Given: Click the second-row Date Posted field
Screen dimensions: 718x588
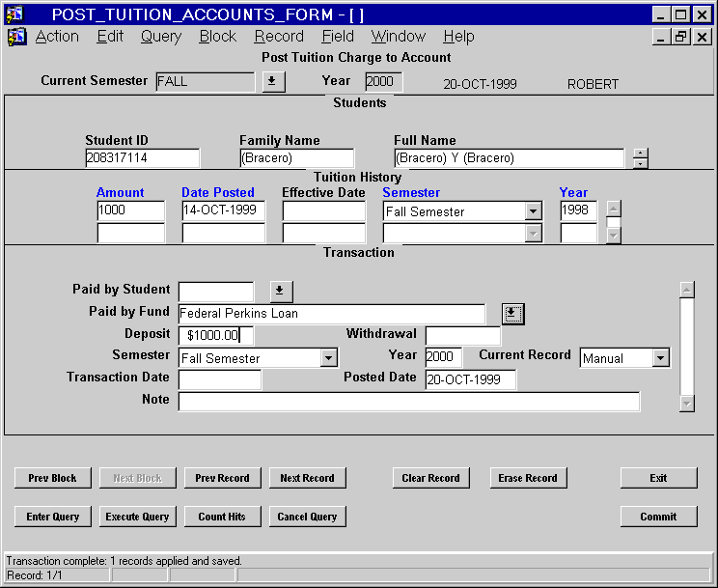Looking at the screenshot, I should pos(224,233).
